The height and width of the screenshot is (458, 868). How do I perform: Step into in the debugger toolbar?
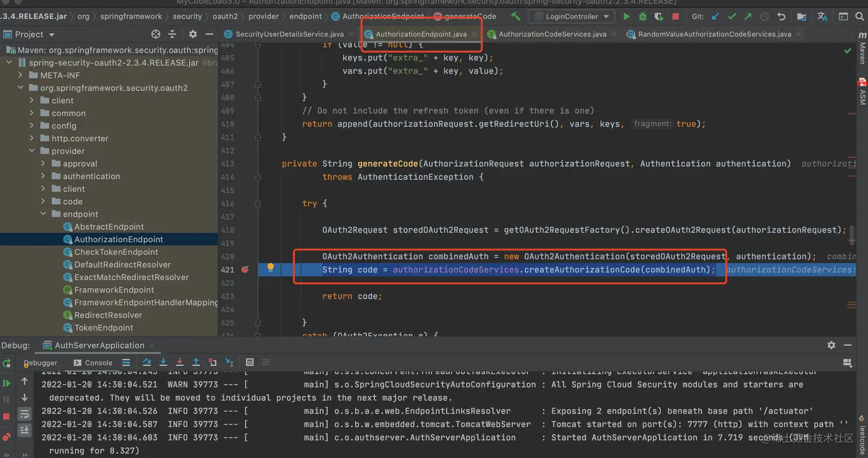pyautogui.click(x=164, y=362)
